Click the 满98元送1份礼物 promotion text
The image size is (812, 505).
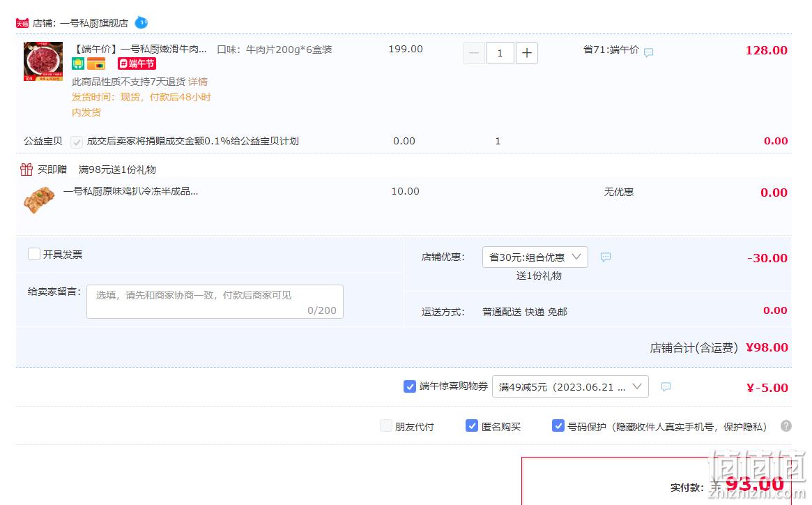(x=118, y=169)
